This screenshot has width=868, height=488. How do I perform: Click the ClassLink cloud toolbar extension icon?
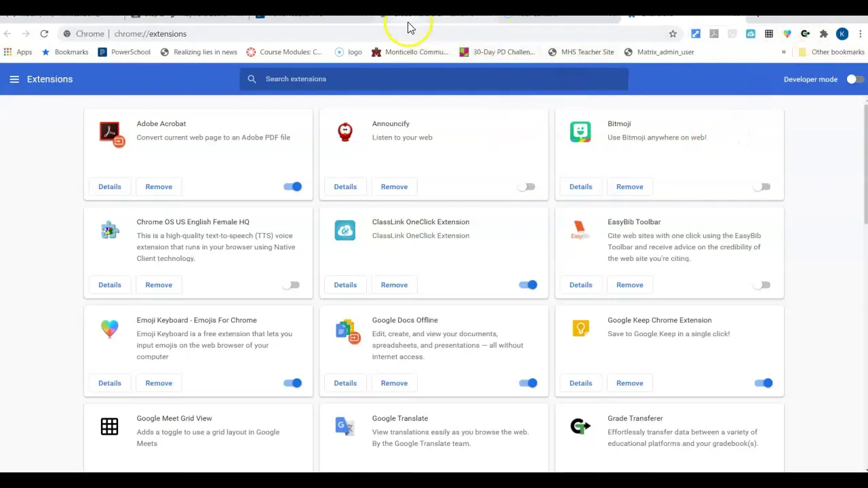(751, 34)
